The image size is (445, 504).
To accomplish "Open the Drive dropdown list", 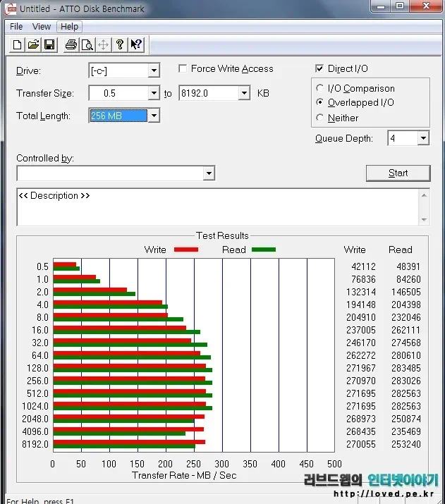I will pyautogui.click(x=154, y=70).
